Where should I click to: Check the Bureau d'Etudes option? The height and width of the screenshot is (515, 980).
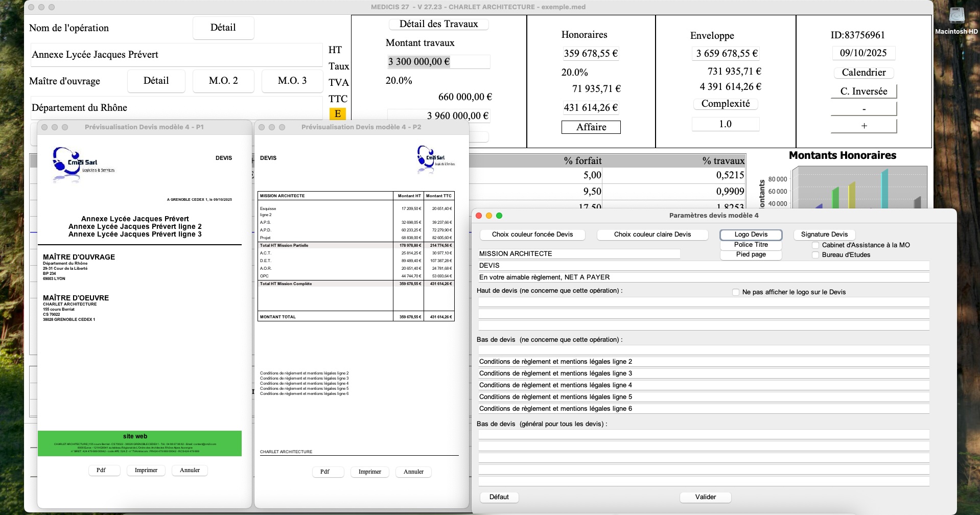pyautogui.click(x=815, y=255)
